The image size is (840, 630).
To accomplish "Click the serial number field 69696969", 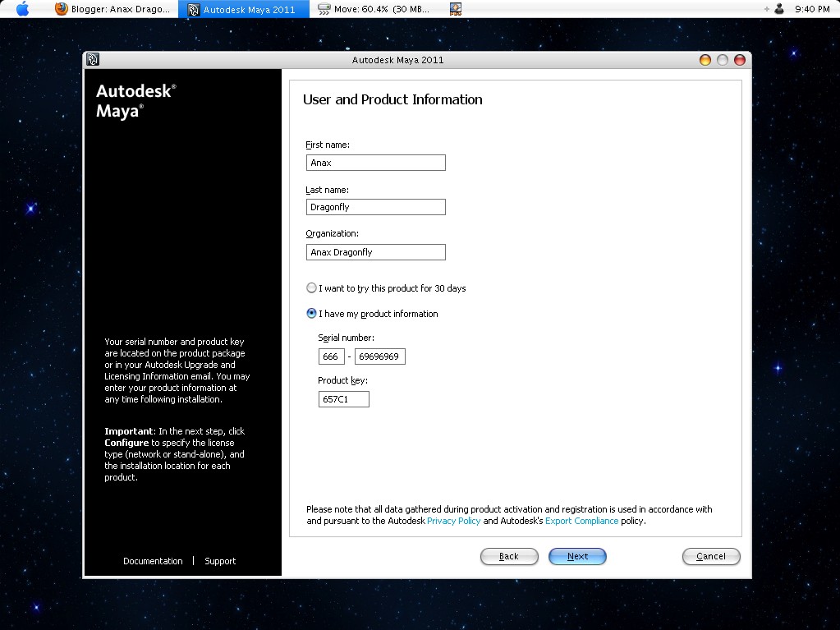I will click(x=380, y=356).
